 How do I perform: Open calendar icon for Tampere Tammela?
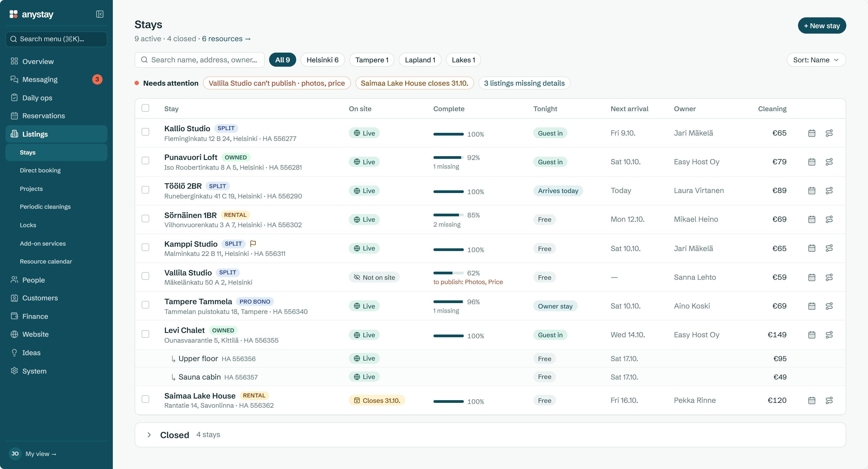(x=812, y=306)
